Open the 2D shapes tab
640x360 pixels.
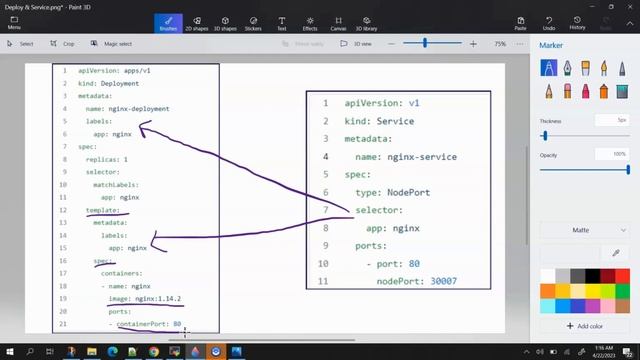(197, 23)
